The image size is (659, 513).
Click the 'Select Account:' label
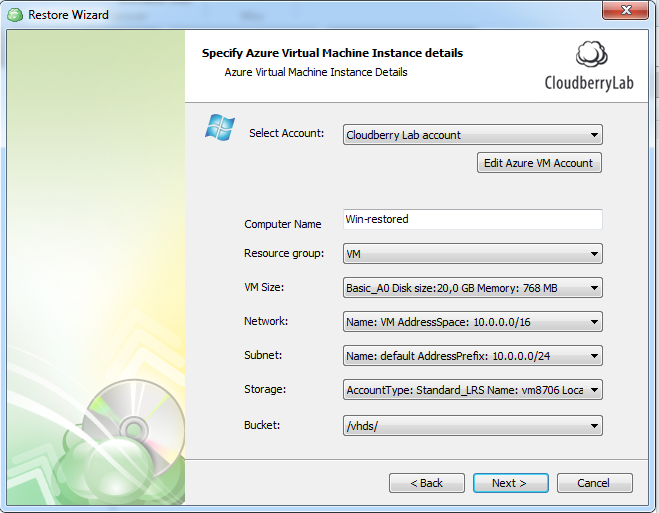pos(286,133)
